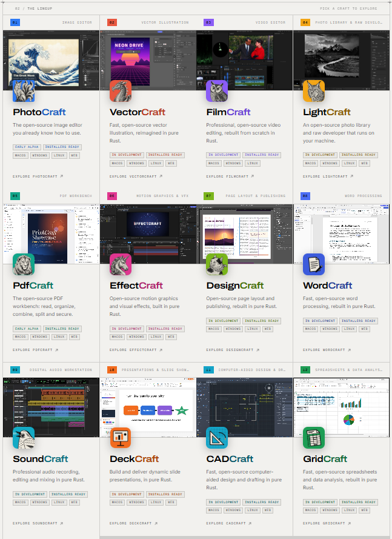Go to the Explore SoundCraft link

[x=38, y=523]
